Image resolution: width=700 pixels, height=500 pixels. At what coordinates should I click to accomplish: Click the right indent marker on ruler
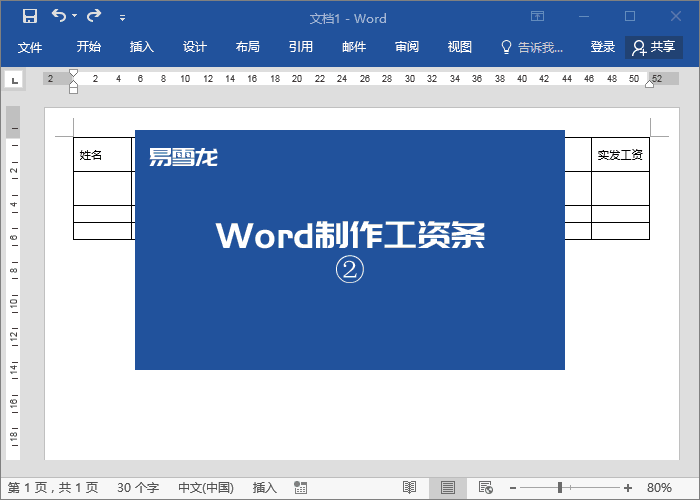click(x=650, y=83)
